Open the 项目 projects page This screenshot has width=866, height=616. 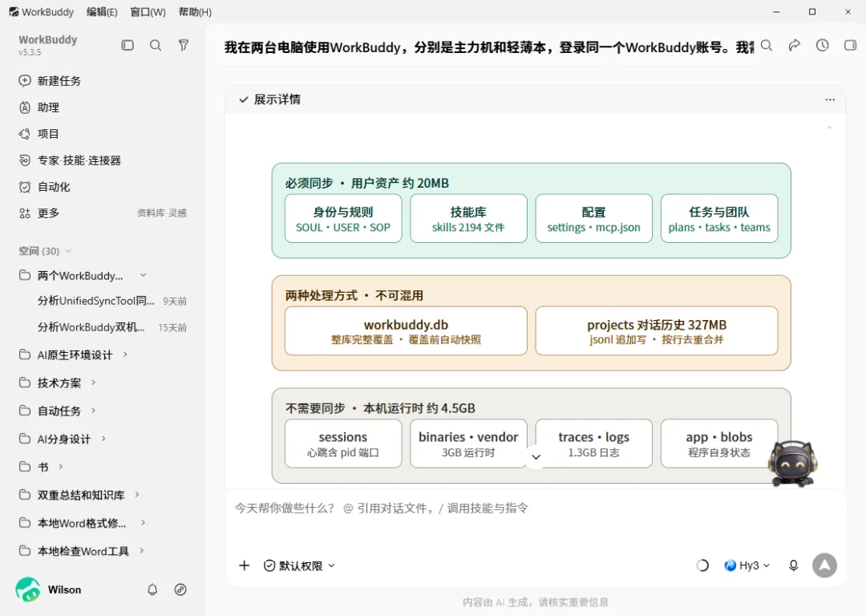(38, 134)
